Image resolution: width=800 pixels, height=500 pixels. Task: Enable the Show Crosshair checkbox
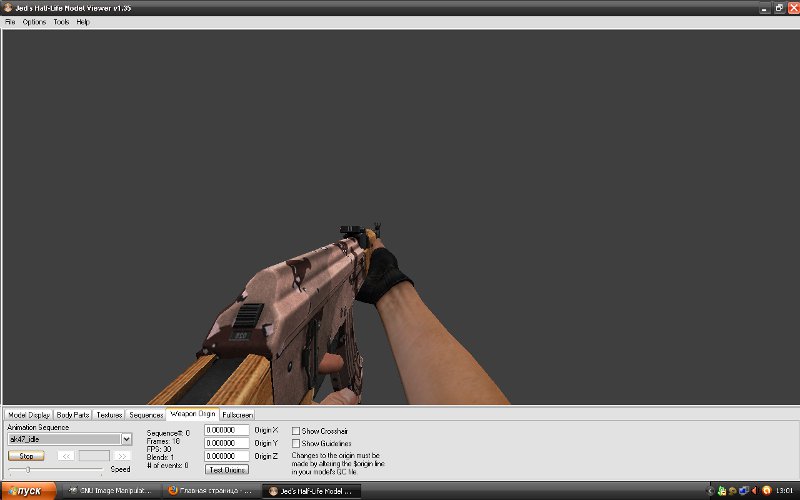296,431
